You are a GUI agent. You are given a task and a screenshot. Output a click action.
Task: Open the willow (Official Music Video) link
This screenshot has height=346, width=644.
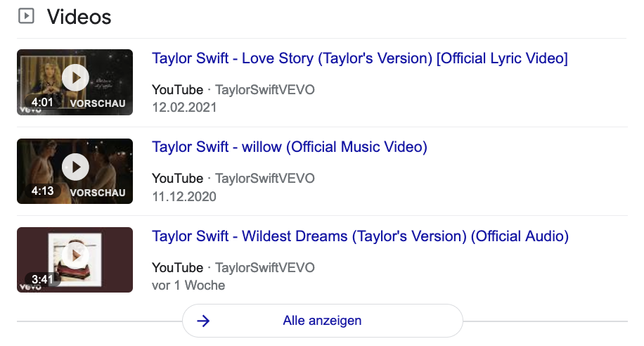click(289, 147)
